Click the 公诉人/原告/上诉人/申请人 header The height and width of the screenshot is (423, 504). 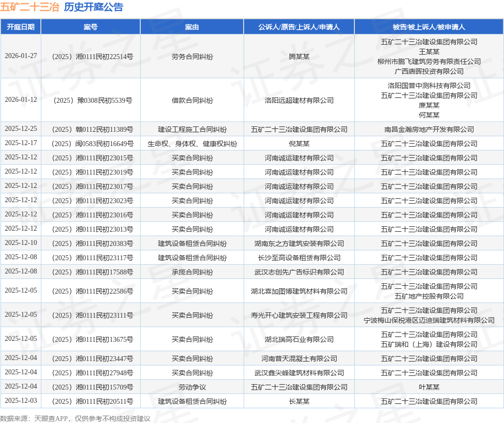point(299,27)
